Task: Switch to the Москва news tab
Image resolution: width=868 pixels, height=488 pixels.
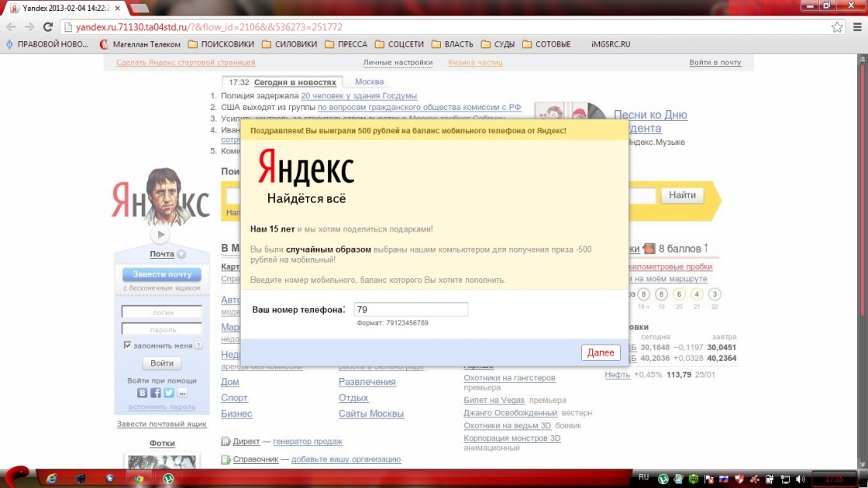Action: pyautogui.click(x=369, y=81)
